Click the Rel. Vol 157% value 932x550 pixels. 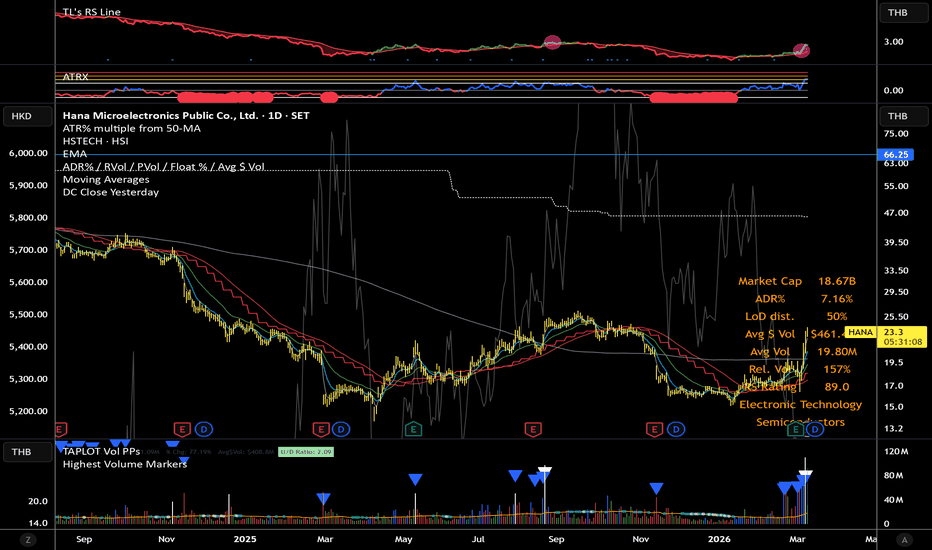click(x=836, y=369)
